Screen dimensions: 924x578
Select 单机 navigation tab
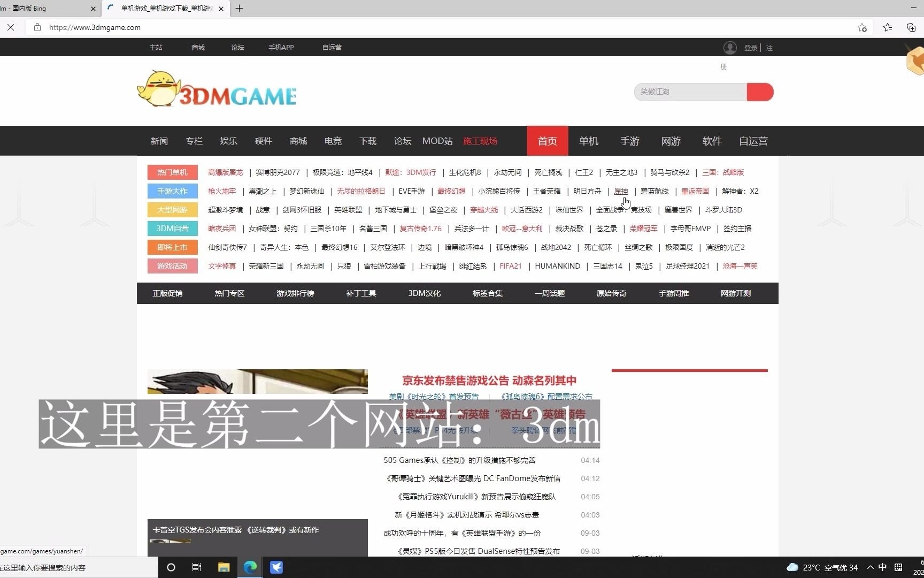pos(589,141)
